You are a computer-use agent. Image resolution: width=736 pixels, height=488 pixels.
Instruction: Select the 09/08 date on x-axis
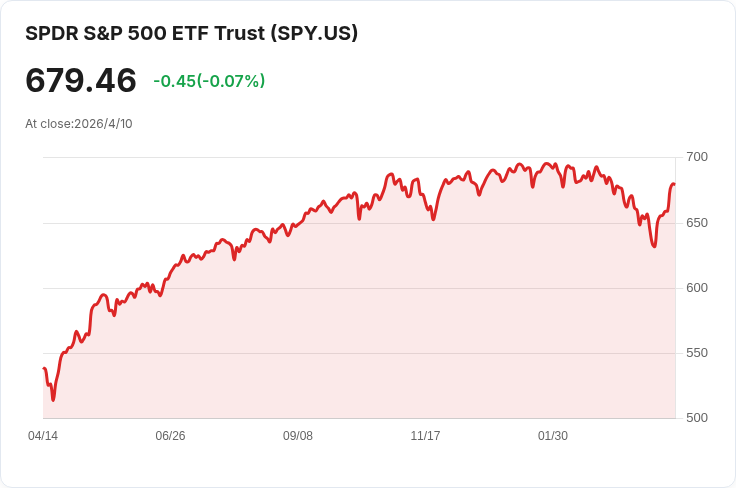coord(298,436)
